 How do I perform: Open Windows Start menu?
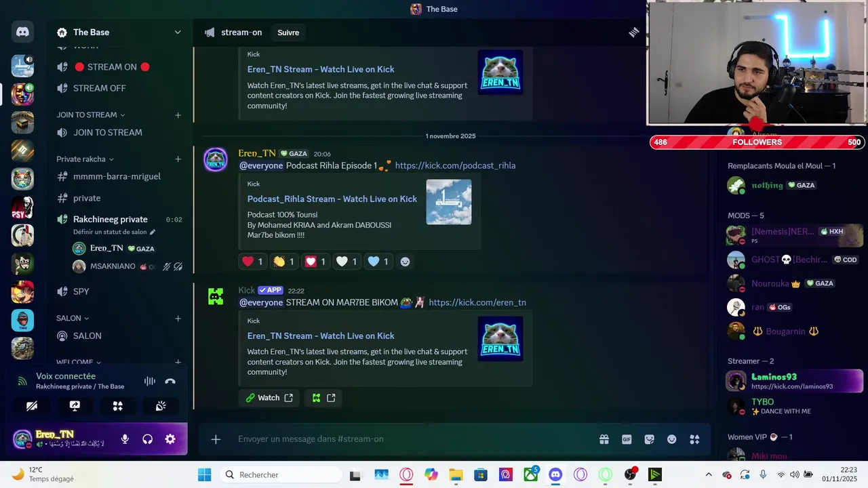[204, 474]
